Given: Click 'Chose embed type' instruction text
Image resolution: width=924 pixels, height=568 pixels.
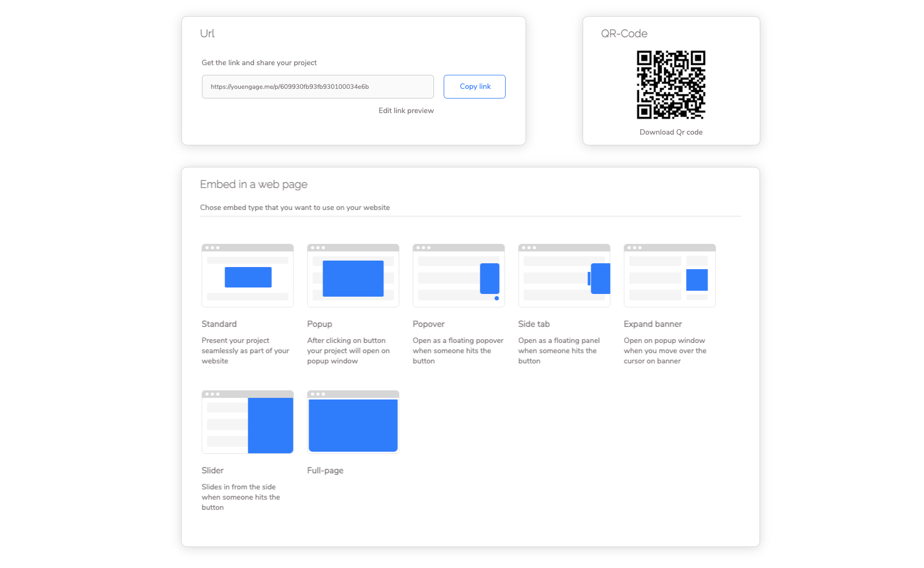Looking at the screenshot, I should pos(295,207).
